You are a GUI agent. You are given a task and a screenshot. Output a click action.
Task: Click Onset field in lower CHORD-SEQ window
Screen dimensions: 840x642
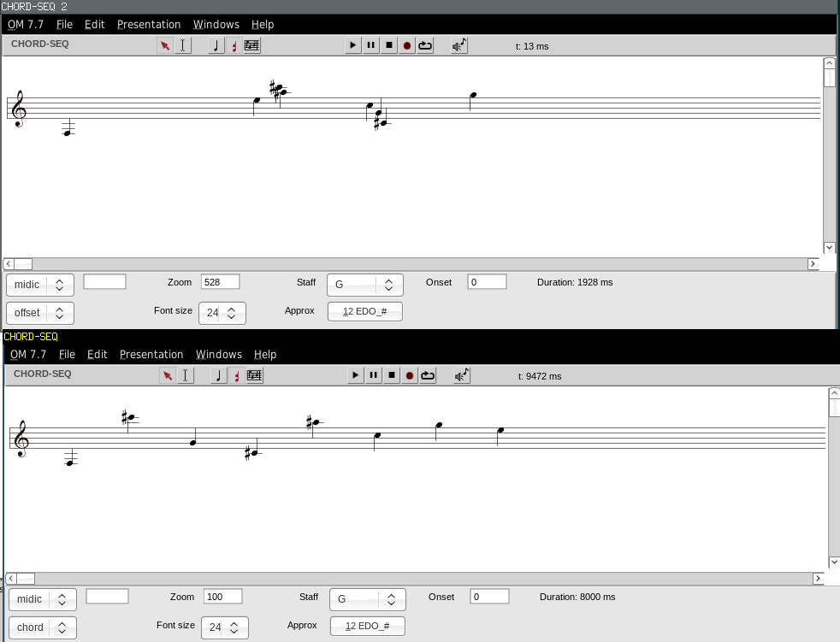click(489, 597)
